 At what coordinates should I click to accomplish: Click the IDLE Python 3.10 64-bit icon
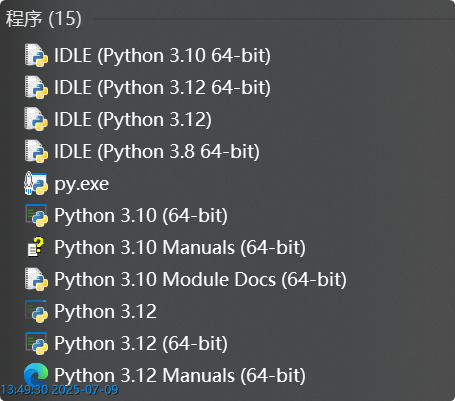tap(36, 55)
